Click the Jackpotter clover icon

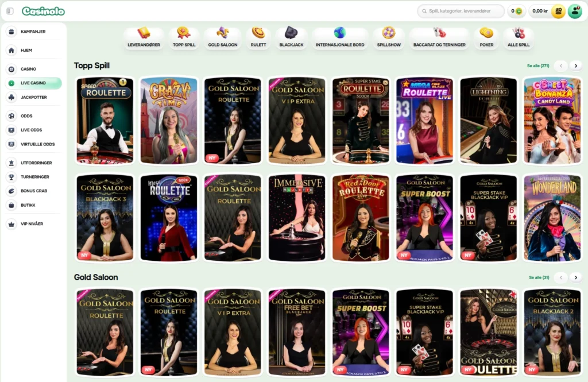tap(11, 97)
